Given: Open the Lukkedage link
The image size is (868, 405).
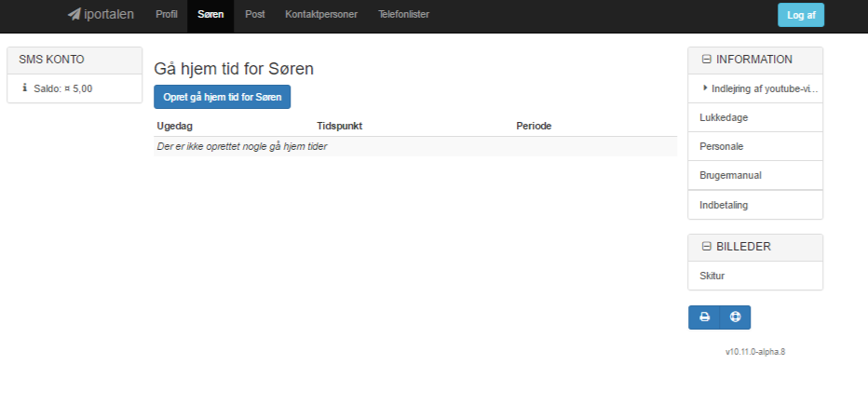Looking at the screenshot, I should coord(755,118).
